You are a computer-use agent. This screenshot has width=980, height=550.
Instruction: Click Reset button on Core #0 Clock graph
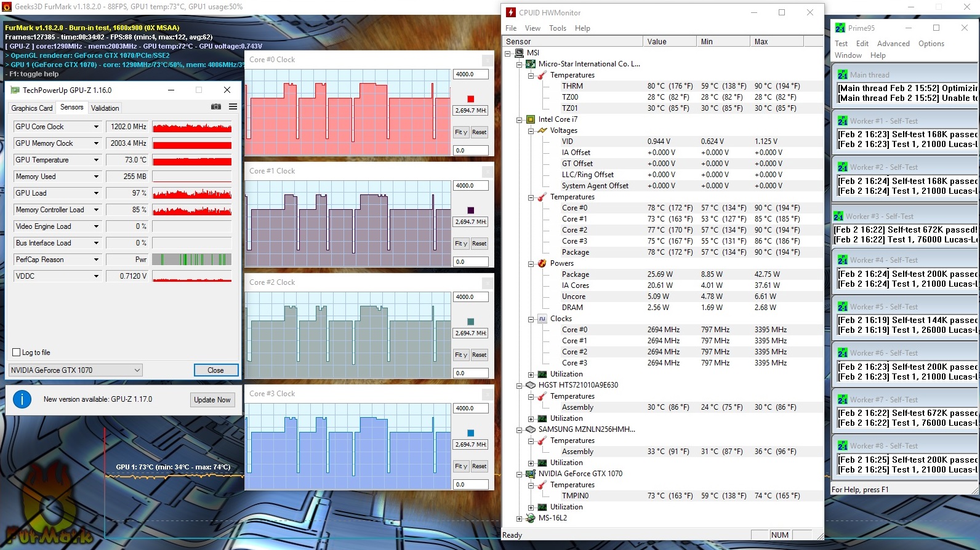(480, 132)
